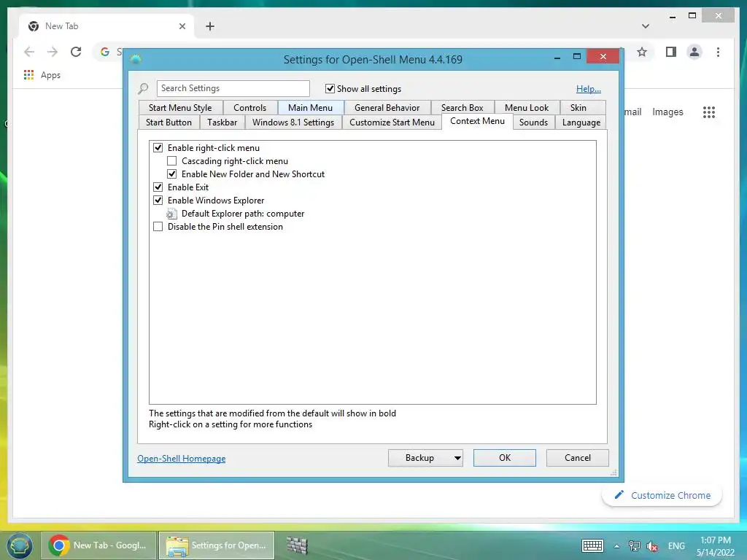Open the Controls tab
The width and height of the screenshot is (747, 560).
coord(249,108)
